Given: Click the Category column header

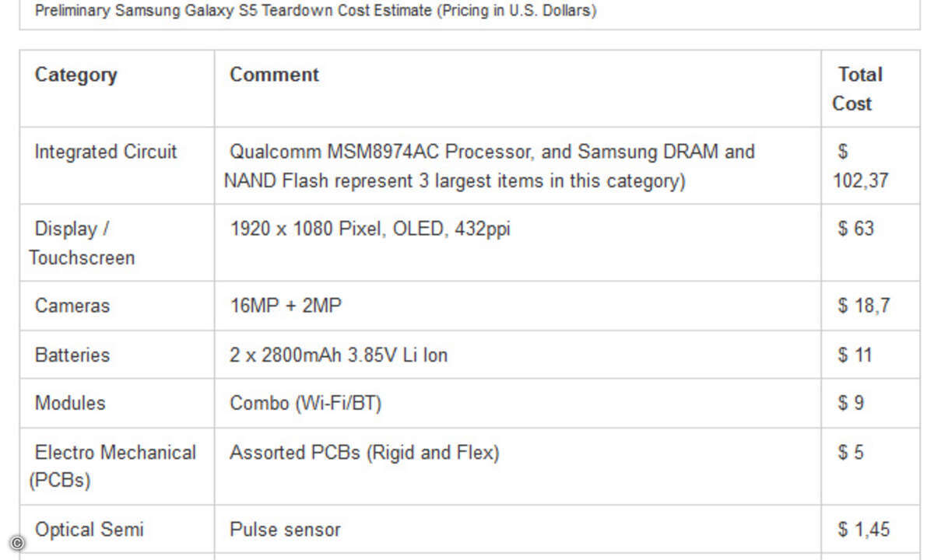Looking at the screenshot, I should (x=76, y=75).
